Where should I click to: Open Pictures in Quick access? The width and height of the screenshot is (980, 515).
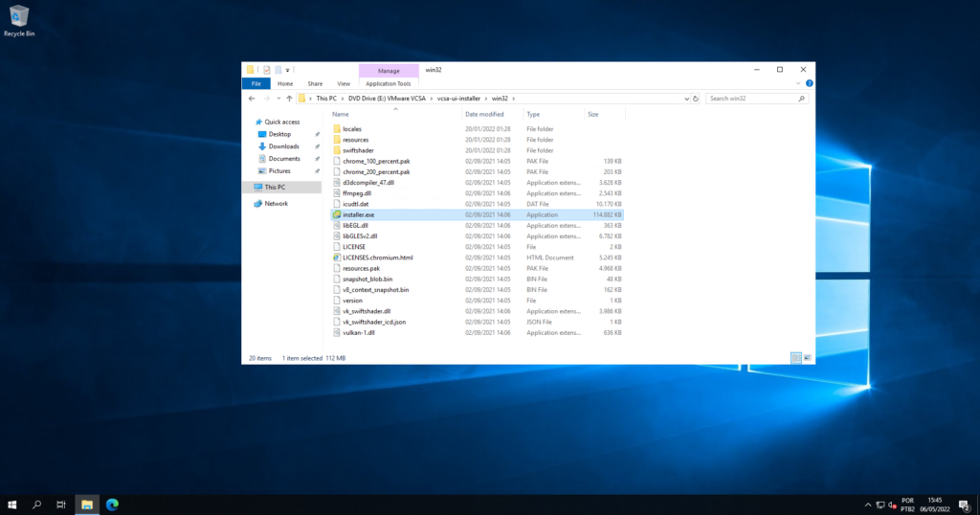click(279, 170)
